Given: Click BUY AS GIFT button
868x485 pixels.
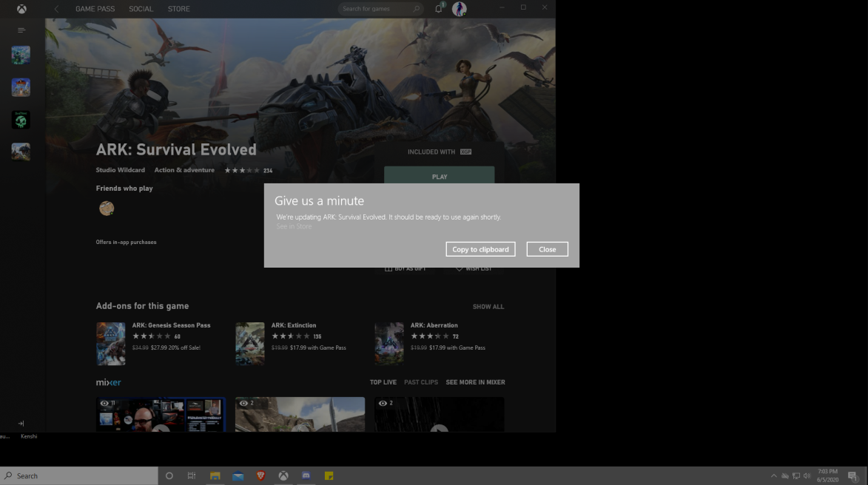Looking at the screenshot, I should pos(406,269).
